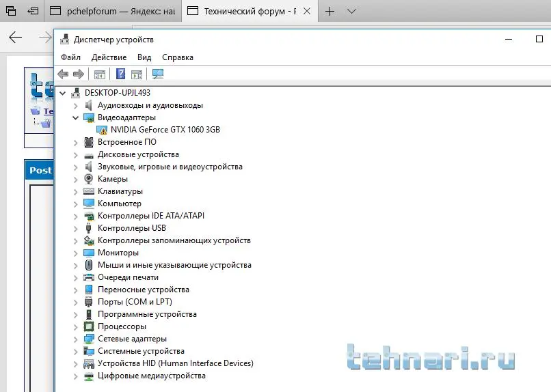Click the show/hide console tree toolbar icon
The height and width of the screenshot is (392, 551).
99,74
